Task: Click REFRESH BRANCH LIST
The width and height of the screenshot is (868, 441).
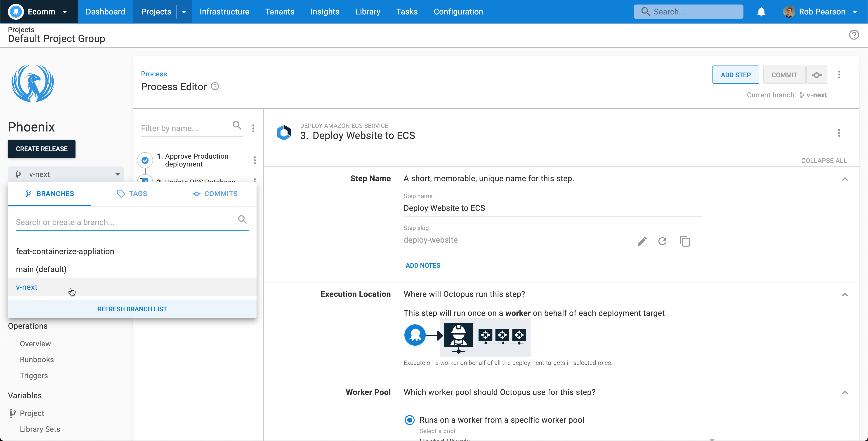Action: coord(132,309)
